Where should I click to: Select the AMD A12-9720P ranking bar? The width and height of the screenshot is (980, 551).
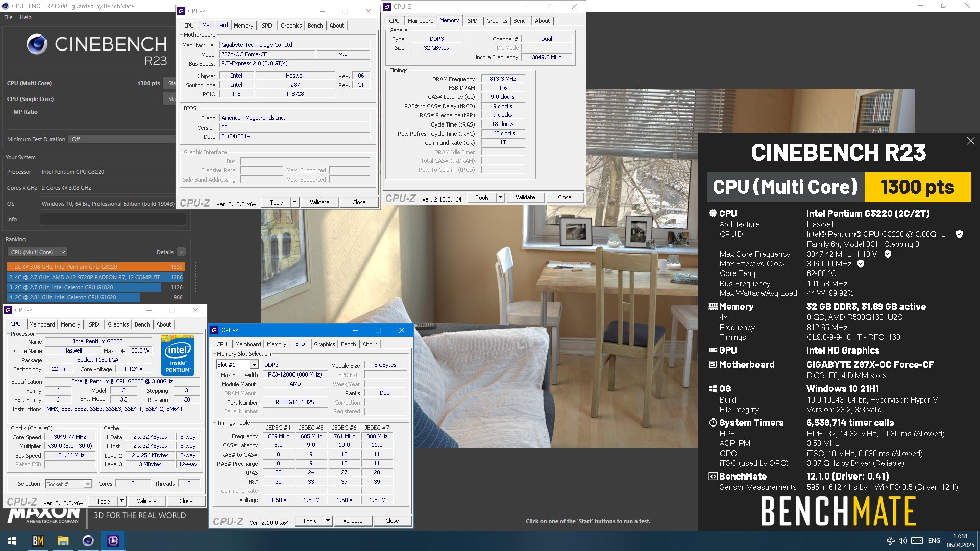95,277
